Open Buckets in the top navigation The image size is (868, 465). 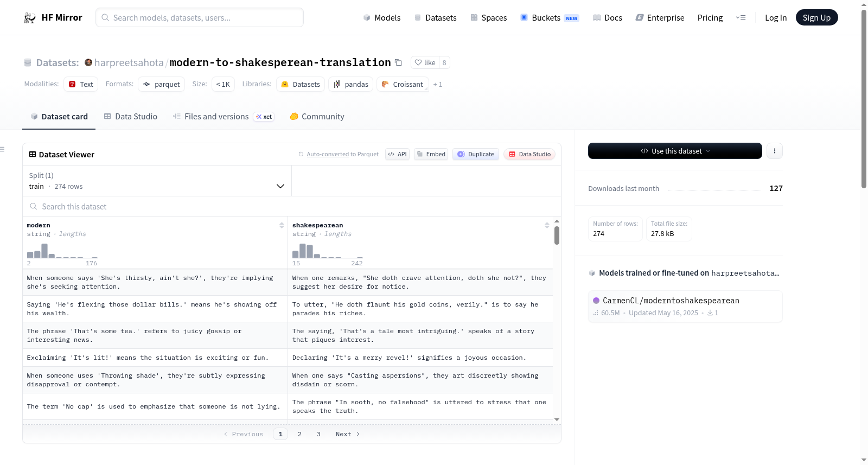[x=550, y=18]
